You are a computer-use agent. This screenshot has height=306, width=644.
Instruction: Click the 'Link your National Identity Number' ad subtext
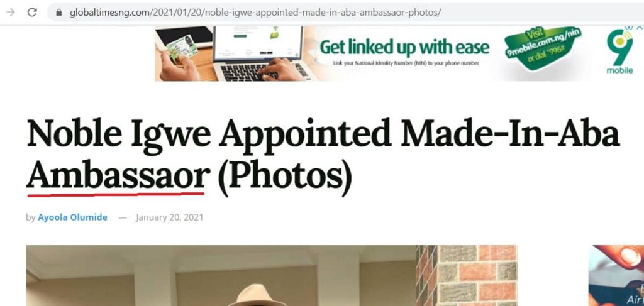coord(406,63)
